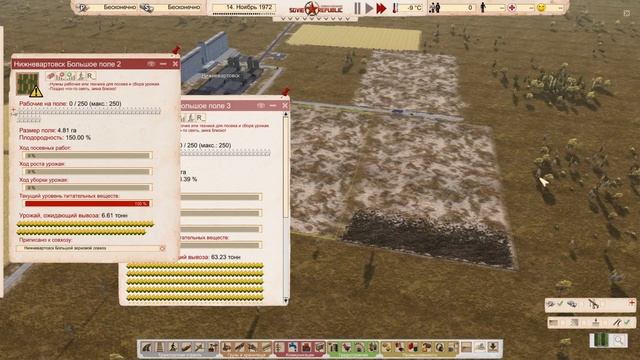Click the dollar currency icon

click(x=147, y=7)
